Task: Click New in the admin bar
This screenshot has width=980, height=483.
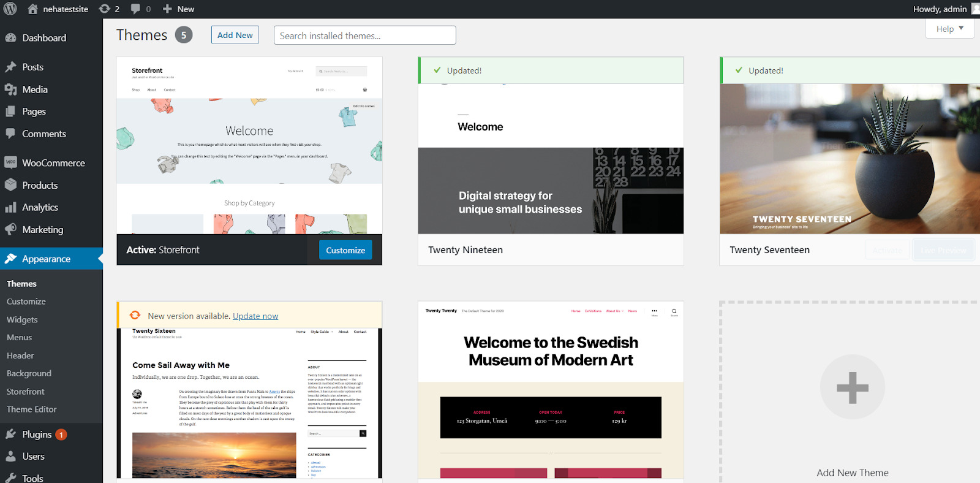Action: click(x=186, y=9)
